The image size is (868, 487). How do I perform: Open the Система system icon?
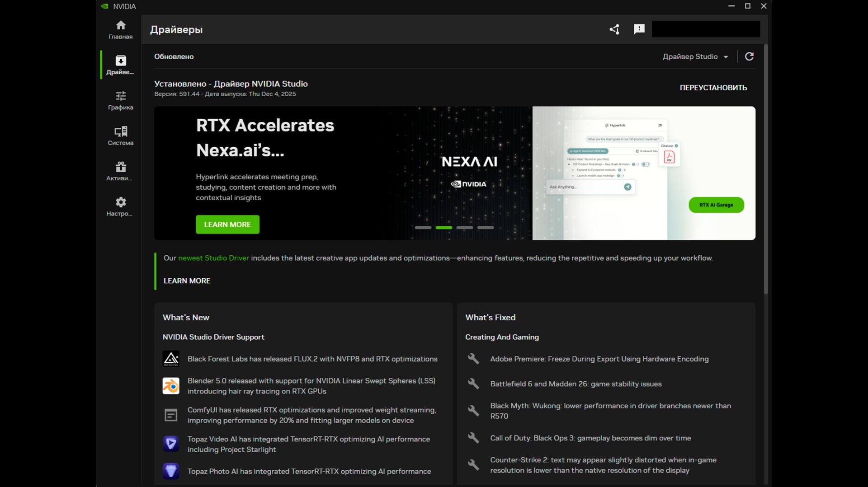coord(121,131)
